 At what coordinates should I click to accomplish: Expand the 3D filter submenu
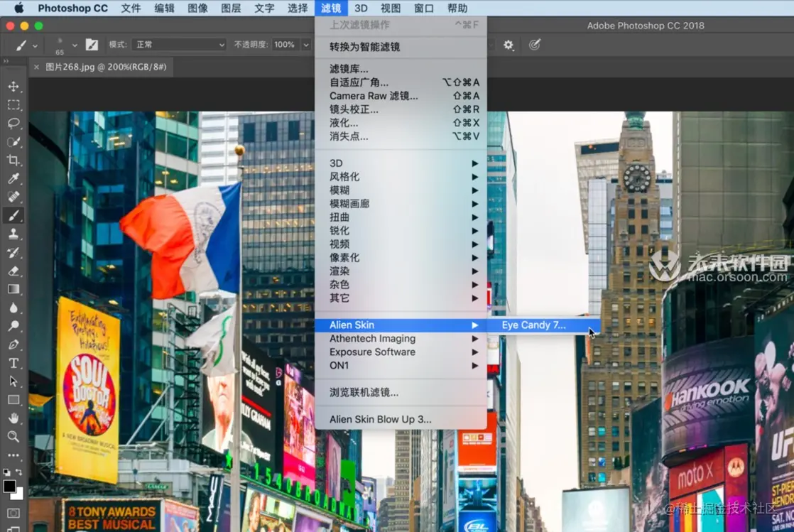point(401,163)
